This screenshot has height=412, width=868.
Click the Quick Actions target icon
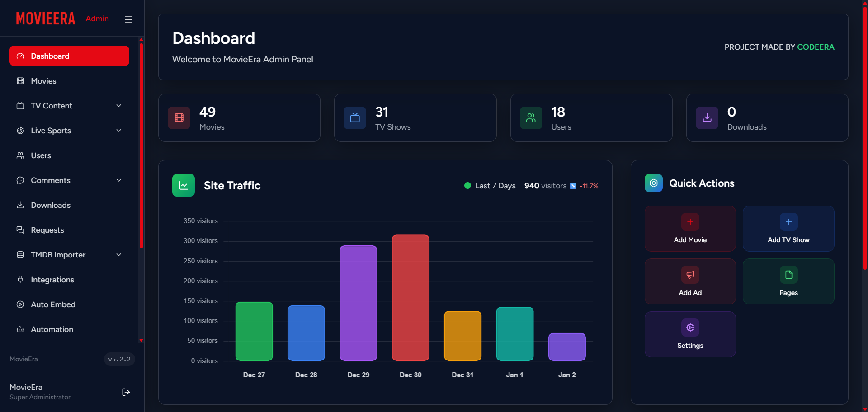(x=653, y=183)
